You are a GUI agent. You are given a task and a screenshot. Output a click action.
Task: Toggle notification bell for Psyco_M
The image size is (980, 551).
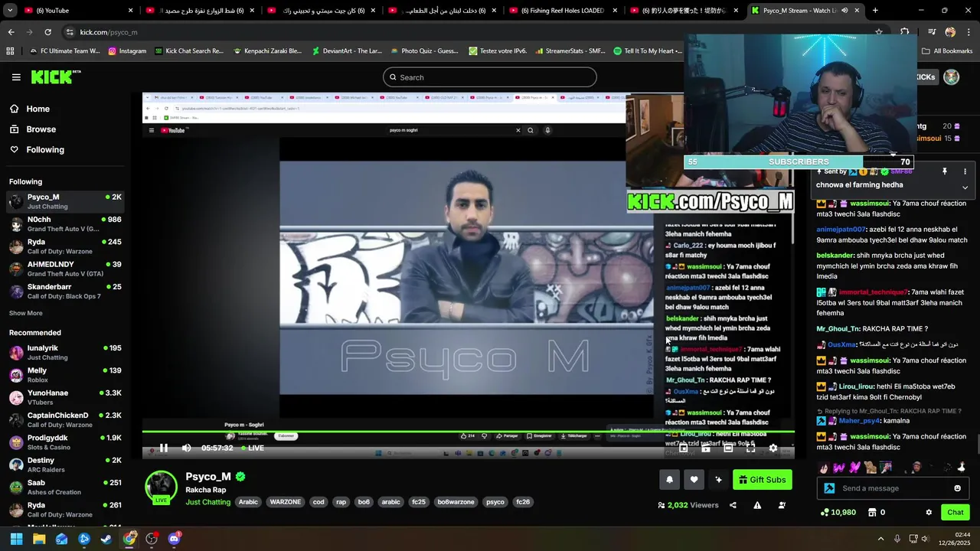669,480
